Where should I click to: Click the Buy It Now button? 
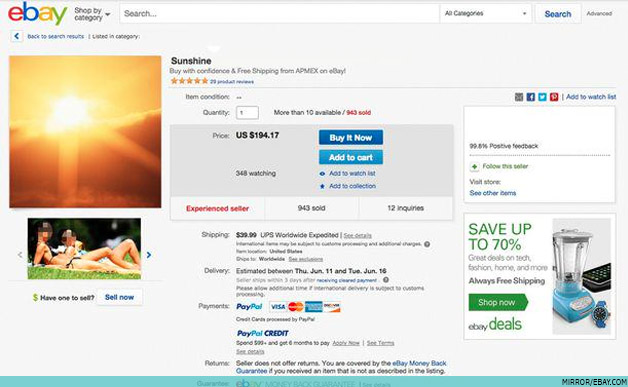[351, 137]
